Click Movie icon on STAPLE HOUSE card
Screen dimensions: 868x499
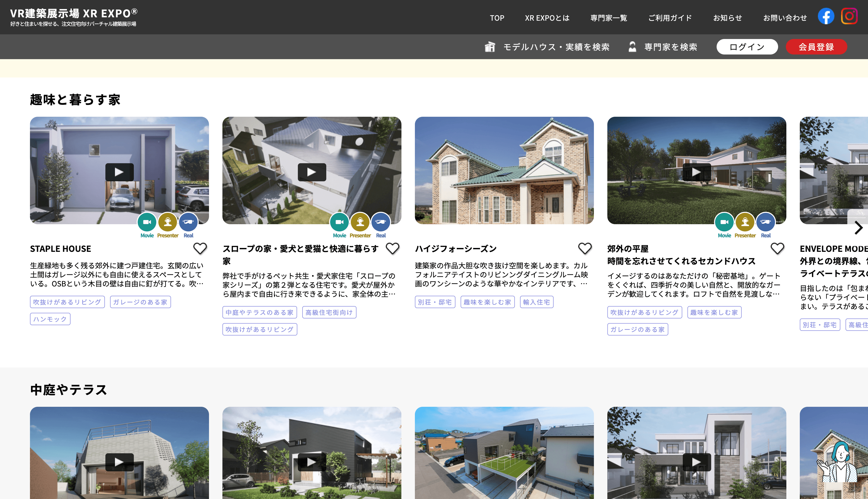pos(147,222)
